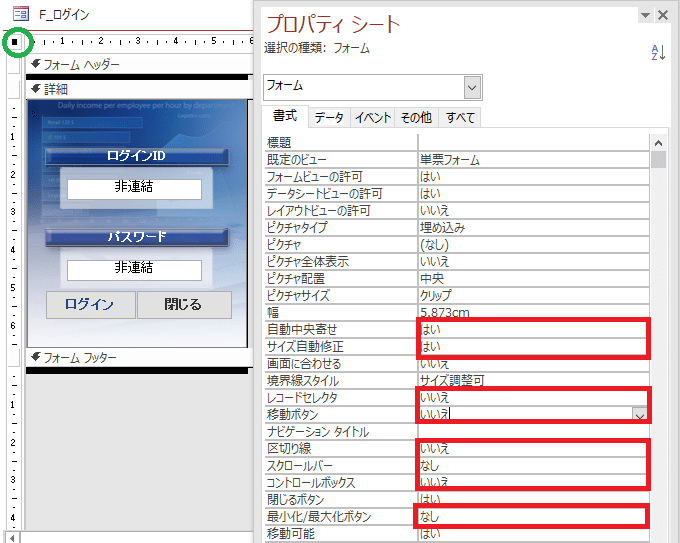Click the フォーム フッター section selector on vertical ruler
The image size is (680, 543).
pos(14,358)
